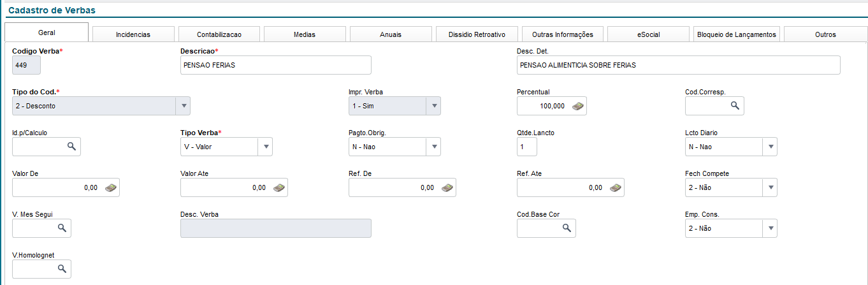This screenshot has width=868, height=285.
Task: Switch to the Incidencias tab
Action: click(133, 34)
